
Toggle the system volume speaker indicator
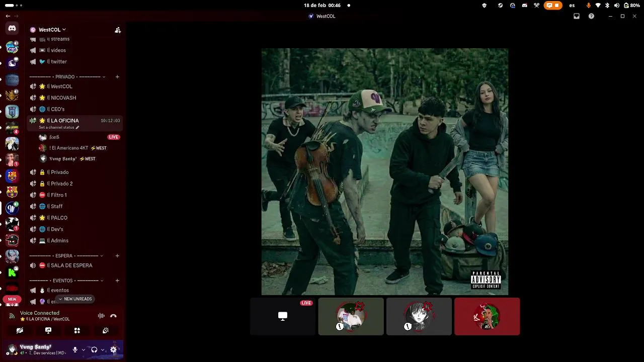[617, 6]
